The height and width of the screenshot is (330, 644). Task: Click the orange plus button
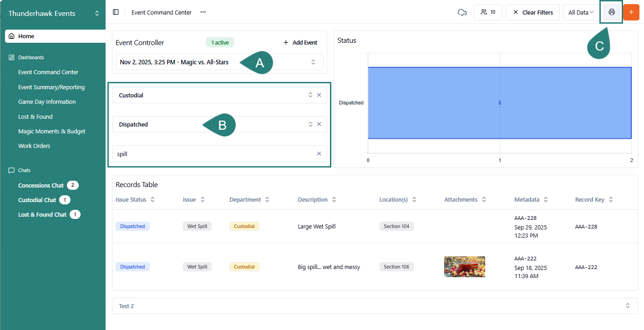point(631,12)
